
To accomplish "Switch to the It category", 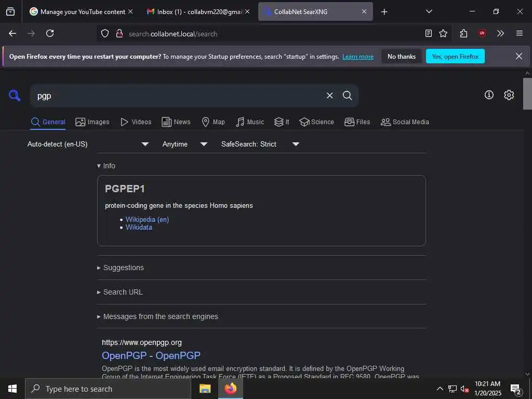I will coord(282,122).
